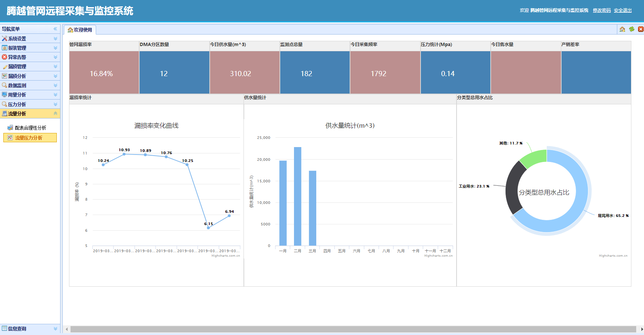Image resolution: width=644 pixels, height=335 pixels.
Task: Click the monitor icon beside 用量分析
Action: point(4,95)
